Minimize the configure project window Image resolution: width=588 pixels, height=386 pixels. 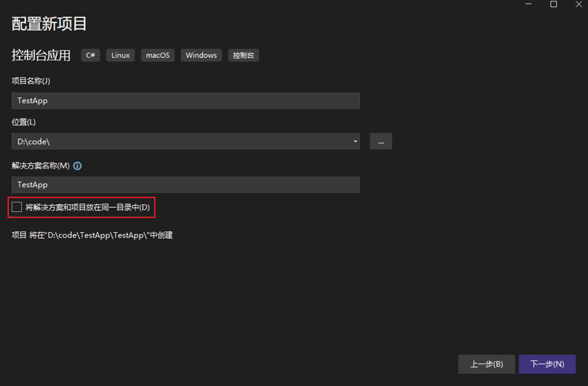tap(528, 4)
